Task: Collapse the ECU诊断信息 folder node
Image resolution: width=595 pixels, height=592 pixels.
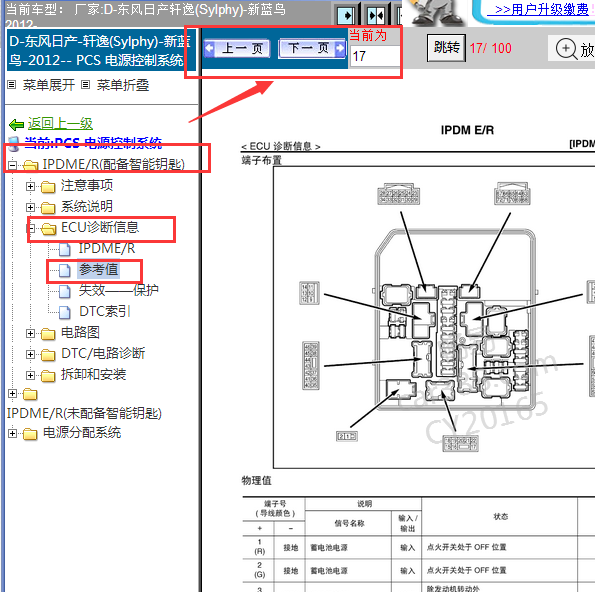Action: coord(31,228)
